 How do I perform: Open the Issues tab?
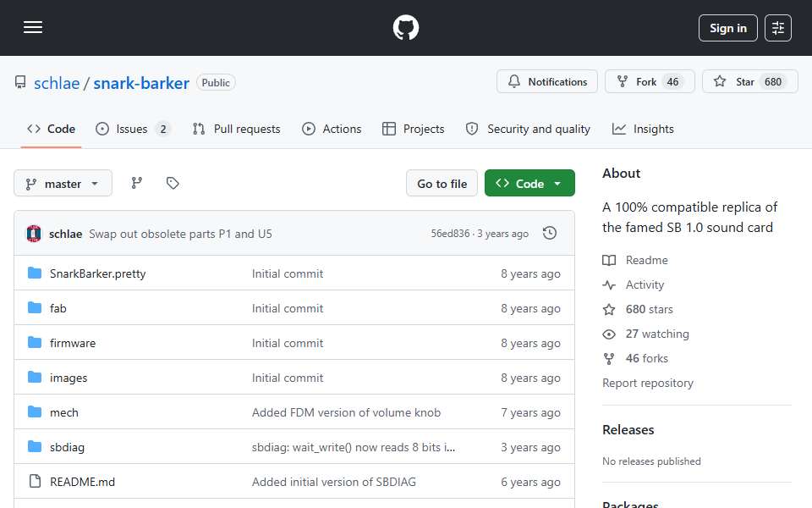133,129
